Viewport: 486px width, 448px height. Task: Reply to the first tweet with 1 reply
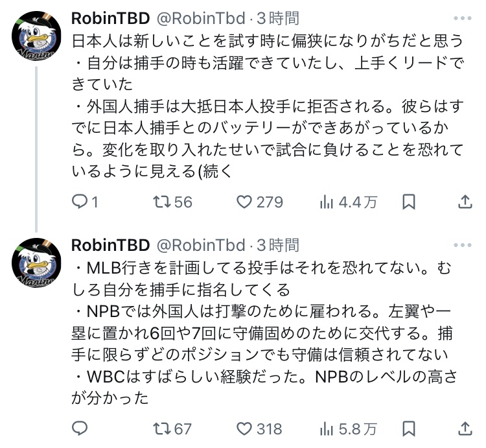[79, 202]
